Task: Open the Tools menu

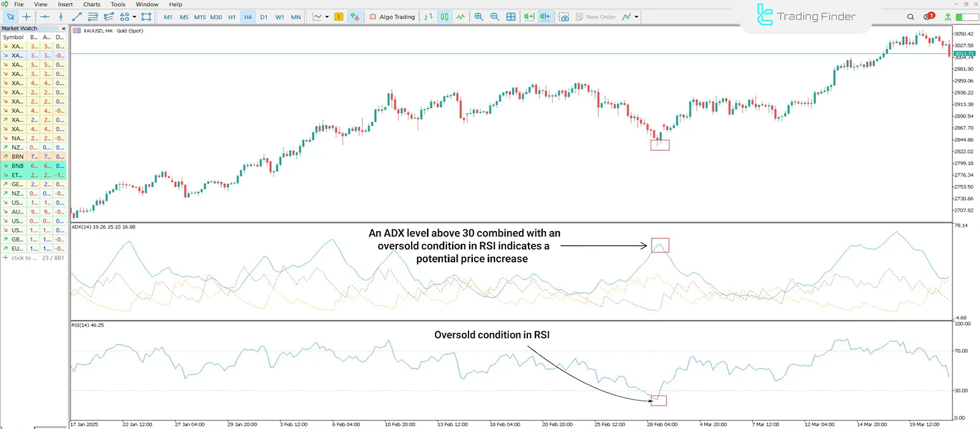Action: [118, 4]
